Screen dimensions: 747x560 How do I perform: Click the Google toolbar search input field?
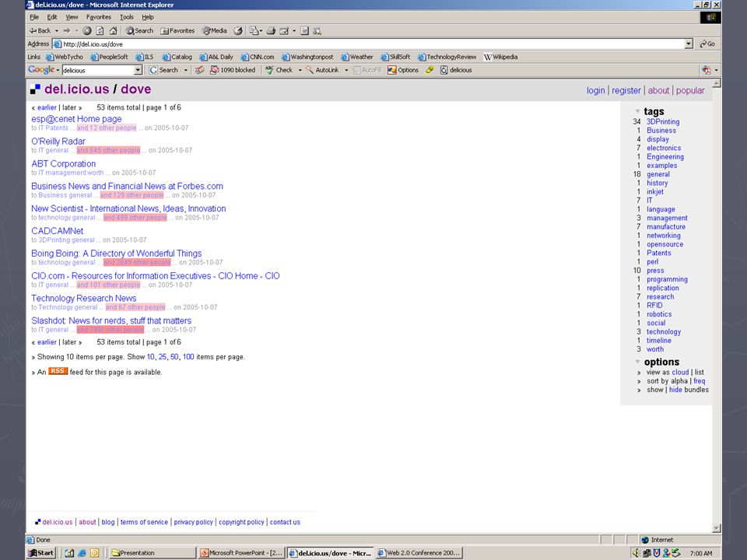tap(98, 70)
